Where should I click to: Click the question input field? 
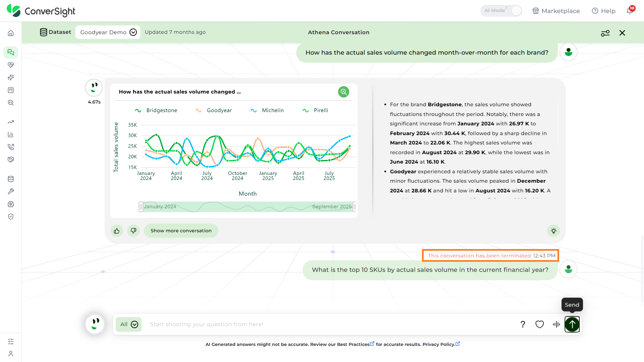tap(330, 324)
